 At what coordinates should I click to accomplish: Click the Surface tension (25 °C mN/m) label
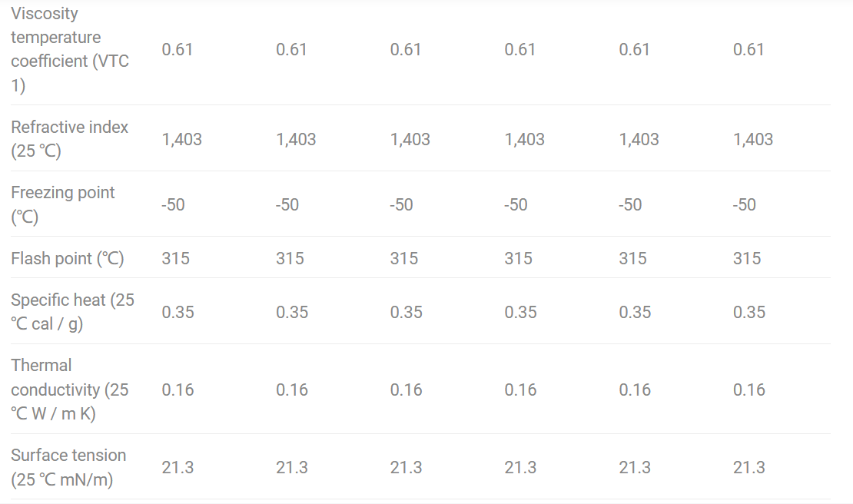(68, 467)
